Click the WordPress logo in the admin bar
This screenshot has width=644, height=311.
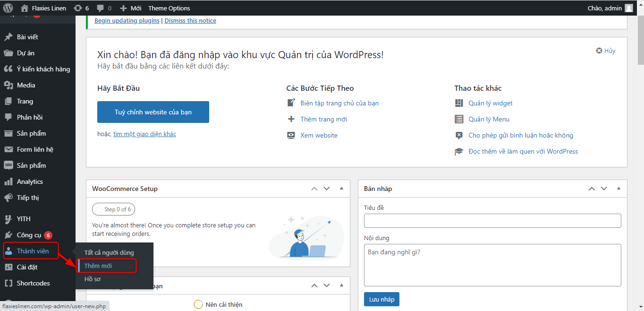(x=8, y=8)
